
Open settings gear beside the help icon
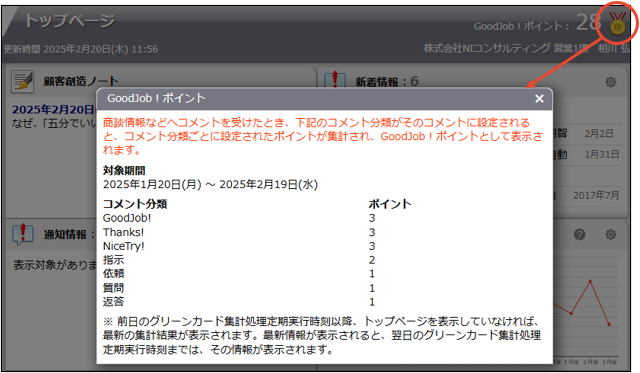tap(611, 235)
